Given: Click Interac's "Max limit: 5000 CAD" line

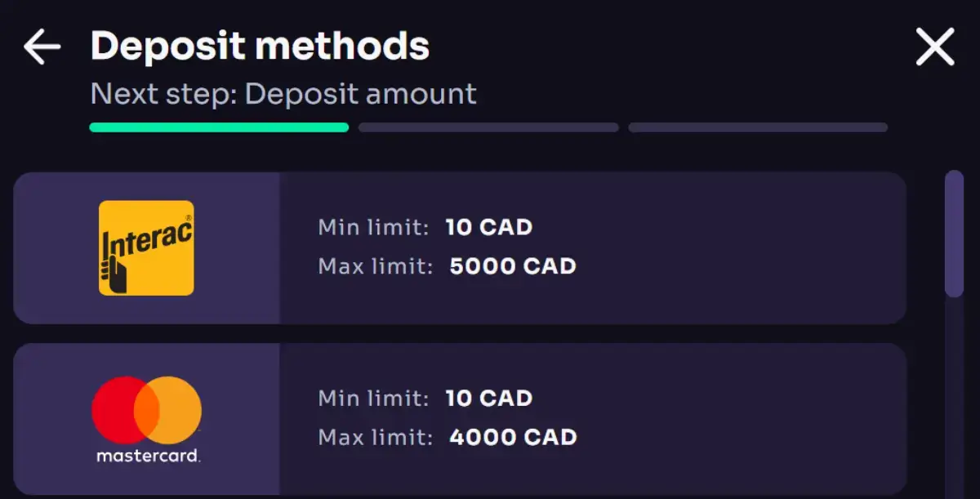Looking at the screenshot, I should click(x=447, y=266).
